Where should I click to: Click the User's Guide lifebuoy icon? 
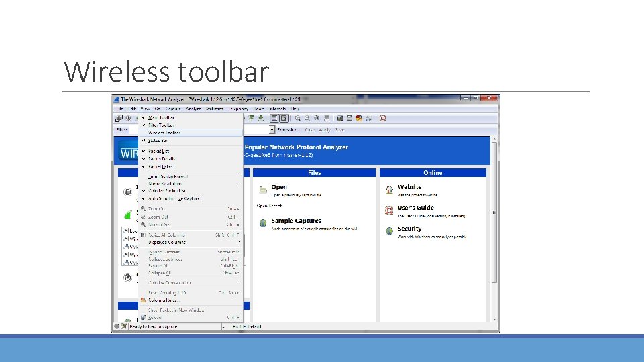point(389,210)
